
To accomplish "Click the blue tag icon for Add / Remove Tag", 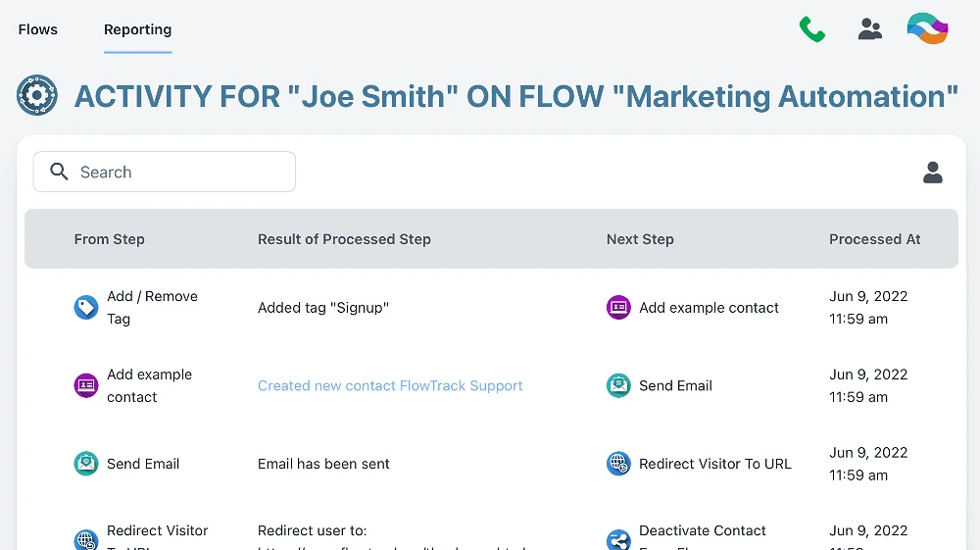I will (x=86, y=308).
